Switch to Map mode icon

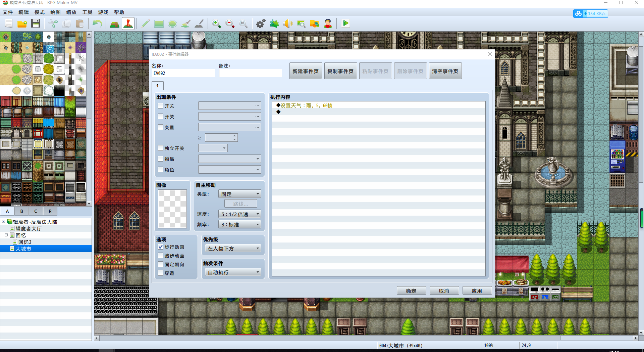coord(115,24)
